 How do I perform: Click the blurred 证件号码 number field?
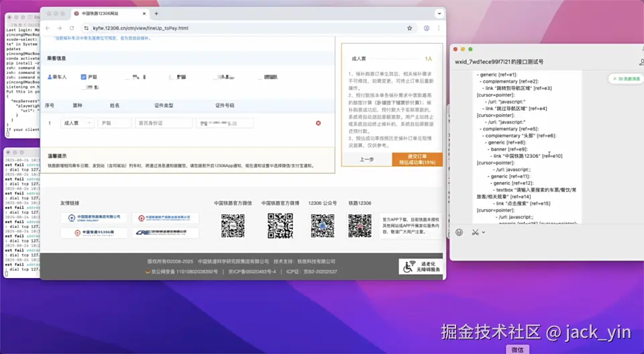click(225, 123)
